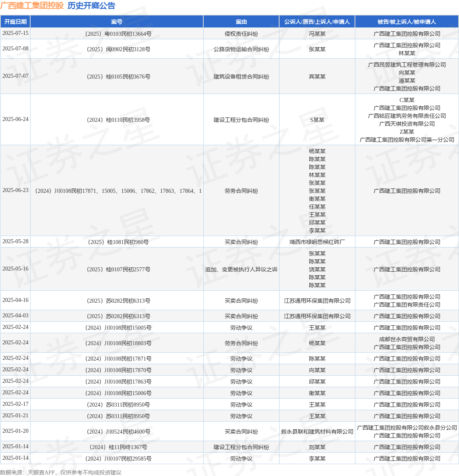Select date cell 2025-07-07
Screen dimensions: 459x476
point(15,76)
